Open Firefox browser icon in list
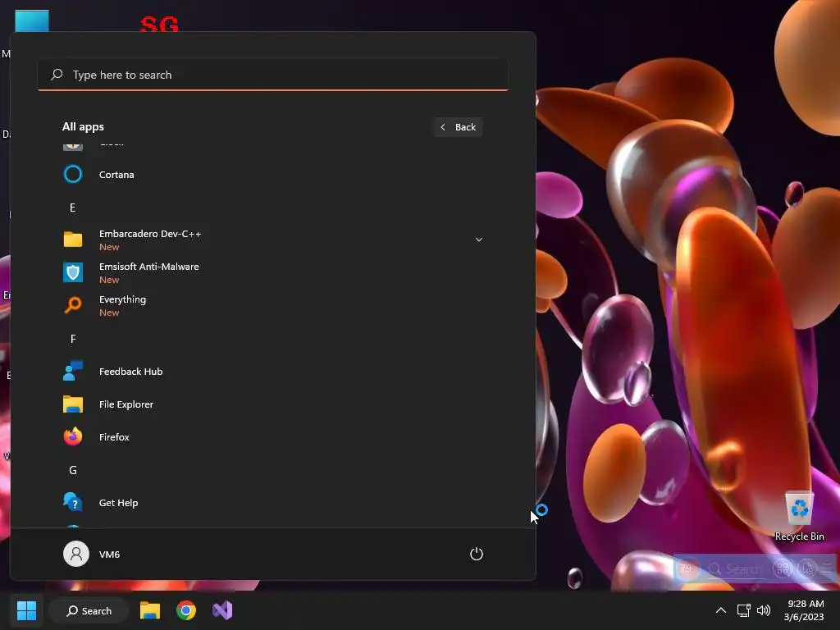The image size is (840, 630). pos(73,436)
